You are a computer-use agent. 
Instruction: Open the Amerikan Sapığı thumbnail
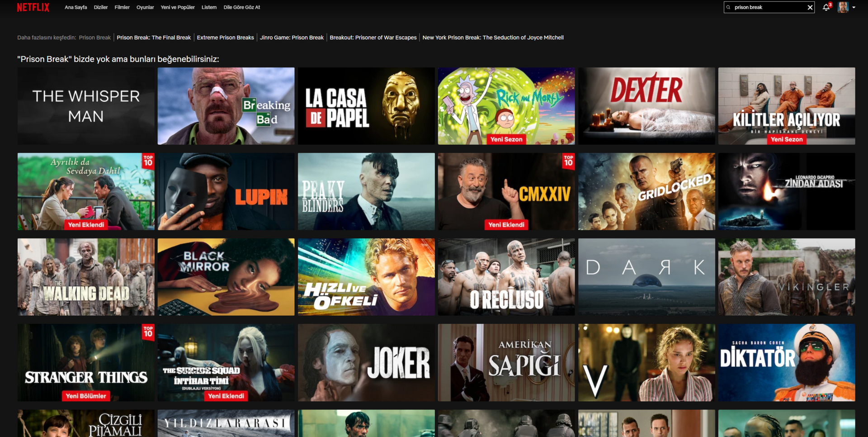tap(506, 362)
